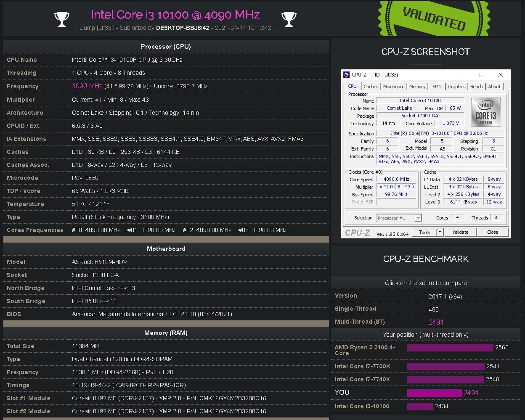The height and width of the screenshot is (420, 525).
Task: Click the Threads count field showing 8
Action: click(x=496, y=218)
